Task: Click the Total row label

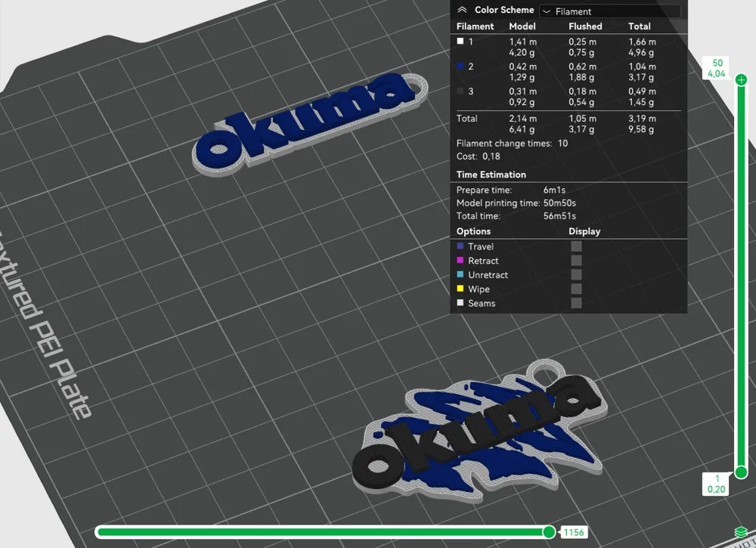Action: [x=466, y=119]
